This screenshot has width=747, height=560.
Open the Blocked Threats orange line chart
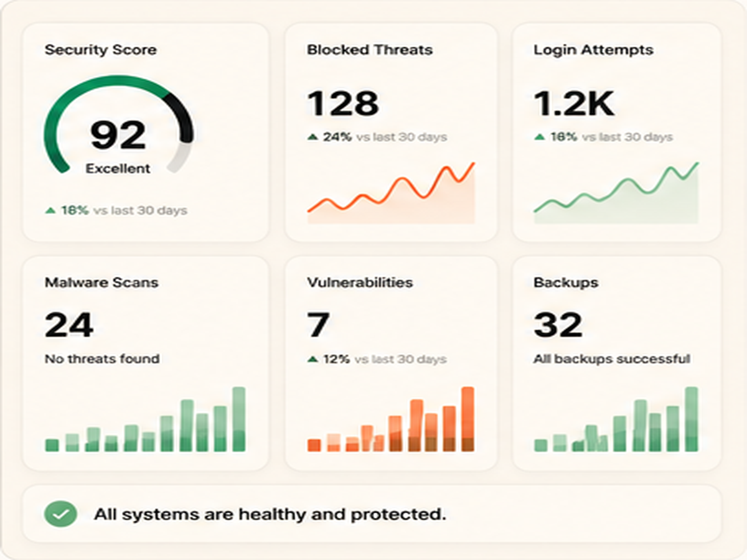point(391,192)
